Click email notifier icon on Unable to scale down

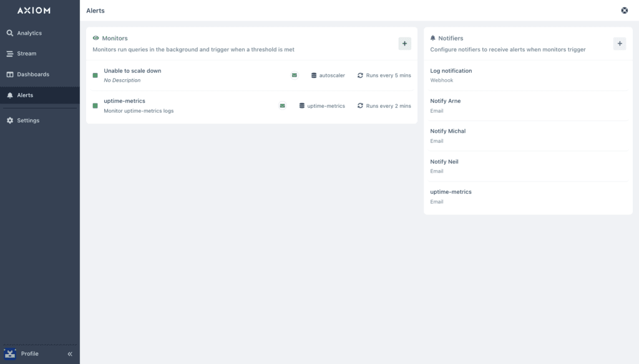pos(295,75)
